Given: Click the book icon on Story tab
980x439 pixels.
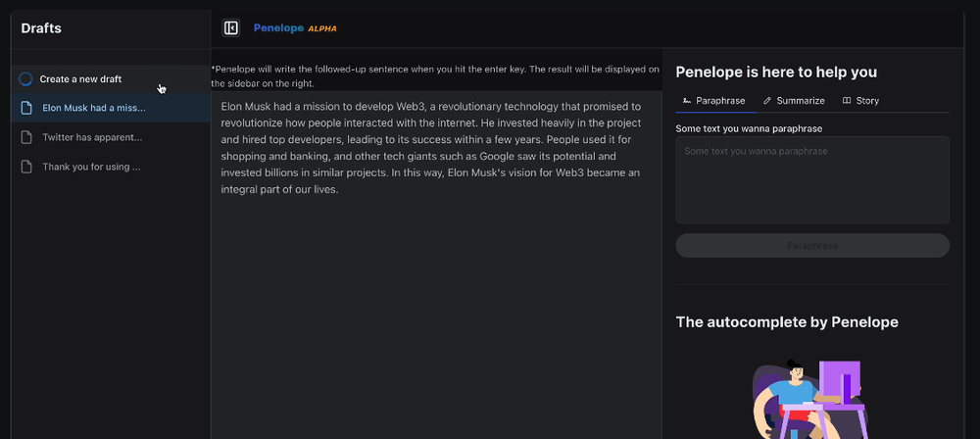Looking at the screenshot, I should pos(847,101).
